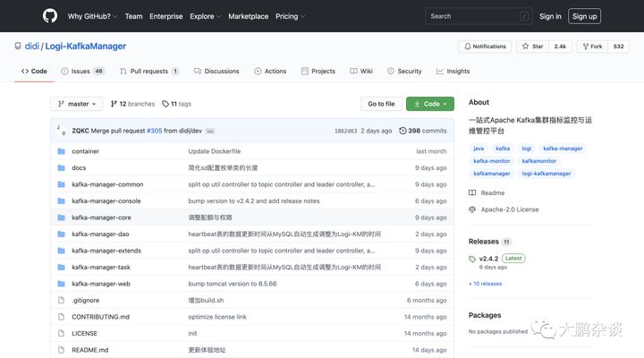Click the ZQKC committer avatar

(61, 131)
